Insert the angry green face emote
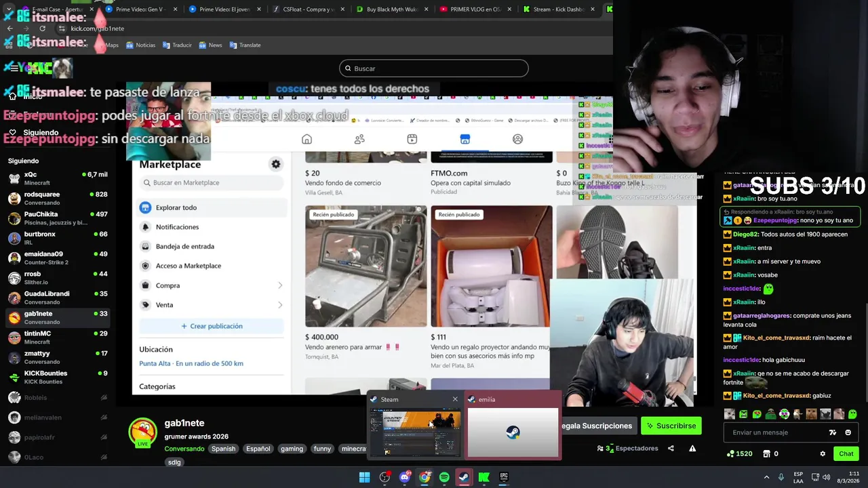The height and width of the screenshot is (488, 868). click(743, 414)
